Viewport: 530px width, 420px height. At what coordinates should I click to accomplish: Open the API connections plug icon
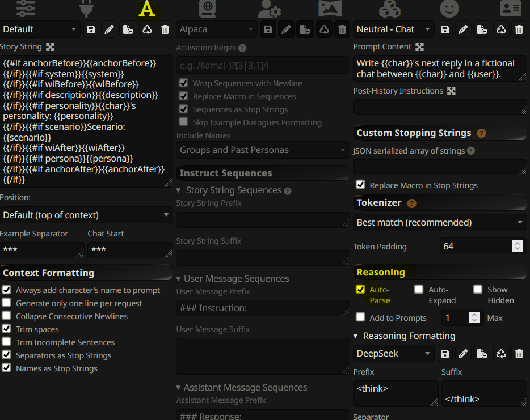[x=86, y=8]
